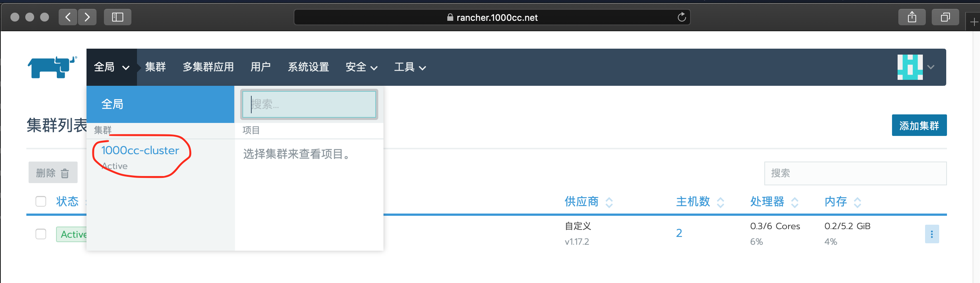Click v1.17.2 version text
The height and width of the screenshot is (283, 980).
(577, 241)
